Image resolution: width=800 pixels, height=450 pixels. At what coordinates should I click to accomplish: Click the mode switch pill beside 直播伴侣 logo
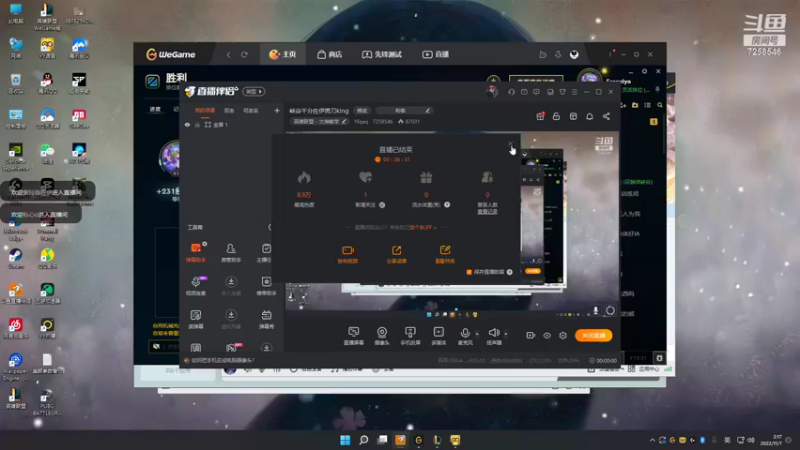tap(254, 91)
